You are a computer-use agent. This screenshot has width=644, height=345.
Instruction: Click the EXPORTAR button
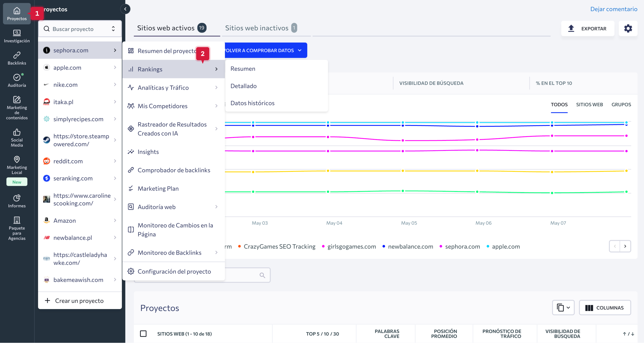tap(587, 28)
